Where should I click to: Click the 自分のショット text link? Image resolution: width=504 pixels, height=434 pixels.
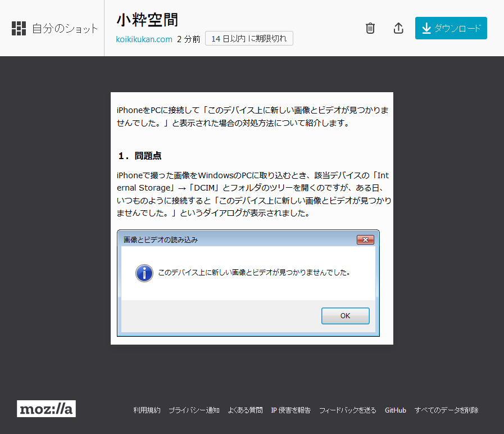(x=65, y=28)
